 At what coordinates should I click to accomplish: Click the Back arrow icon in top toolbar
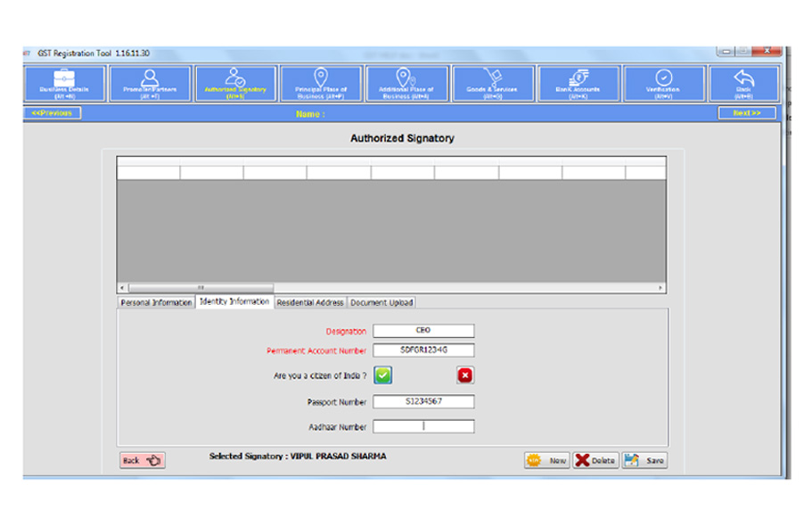[x=743, y=84]
